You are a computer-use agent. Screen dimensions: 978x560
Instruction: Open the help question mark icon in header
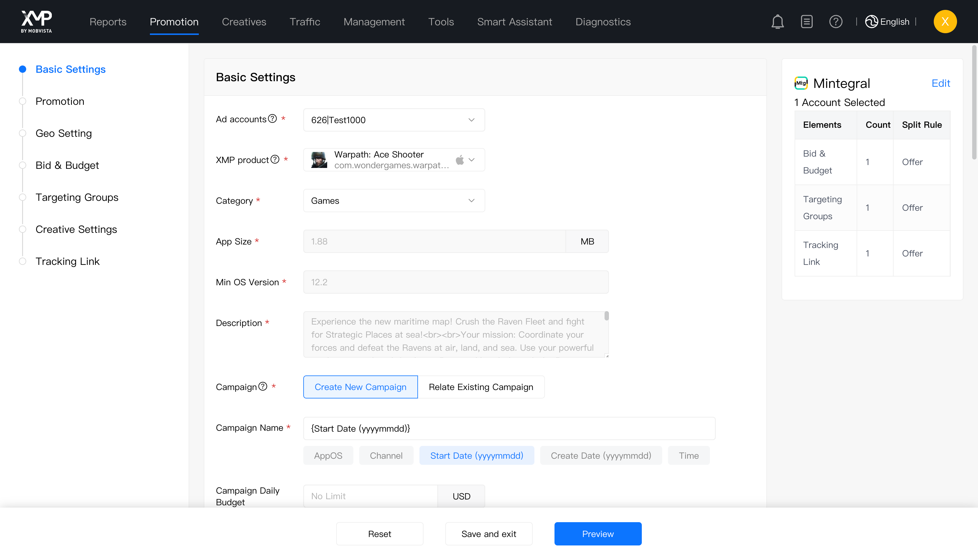(x=835, y=22)
